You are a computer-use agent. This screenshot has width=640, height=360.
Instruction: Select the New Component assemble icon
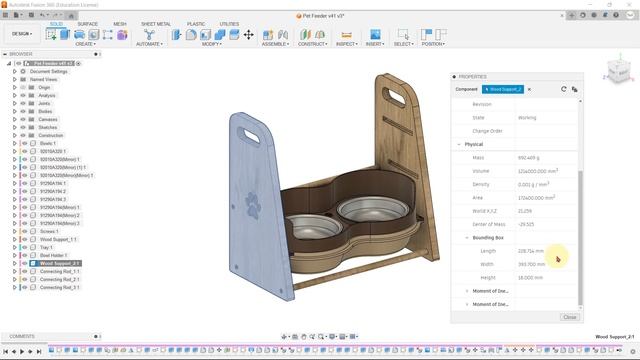tap(268, 35)
